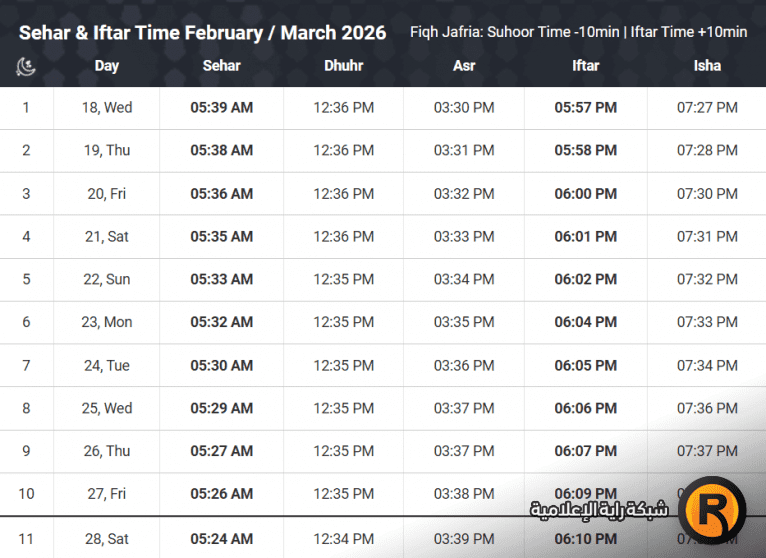Click the Isha column header
This screenshot has height=558, width=766.
pos(707,66)
